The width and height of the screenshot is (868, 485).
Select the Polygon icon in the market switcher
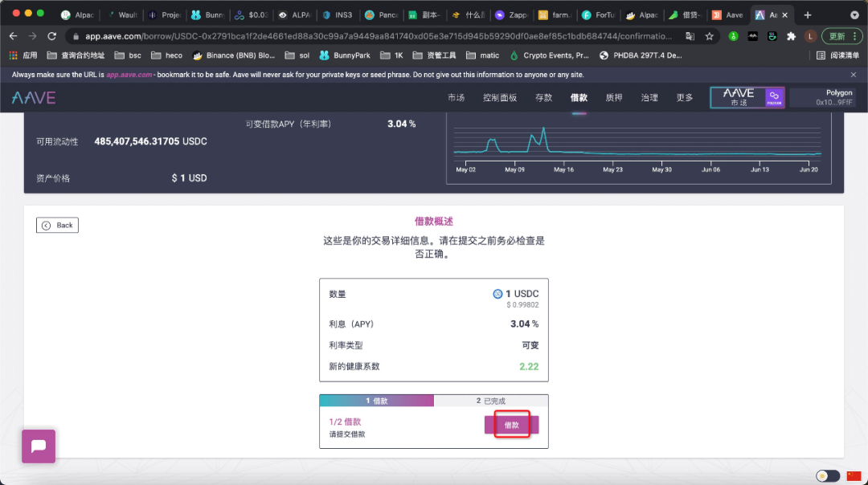(x=773, y=97)
